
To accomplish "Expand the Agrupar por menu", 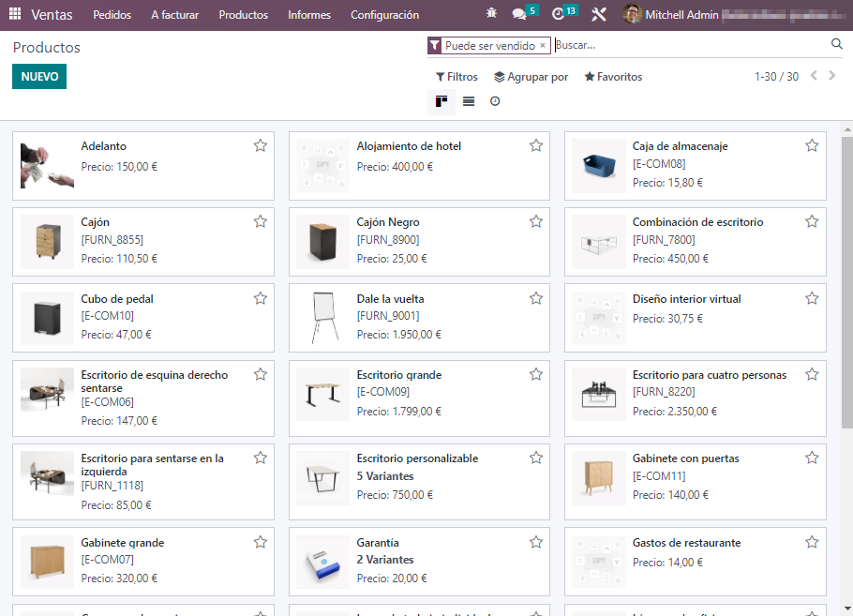I will [531, 76].
